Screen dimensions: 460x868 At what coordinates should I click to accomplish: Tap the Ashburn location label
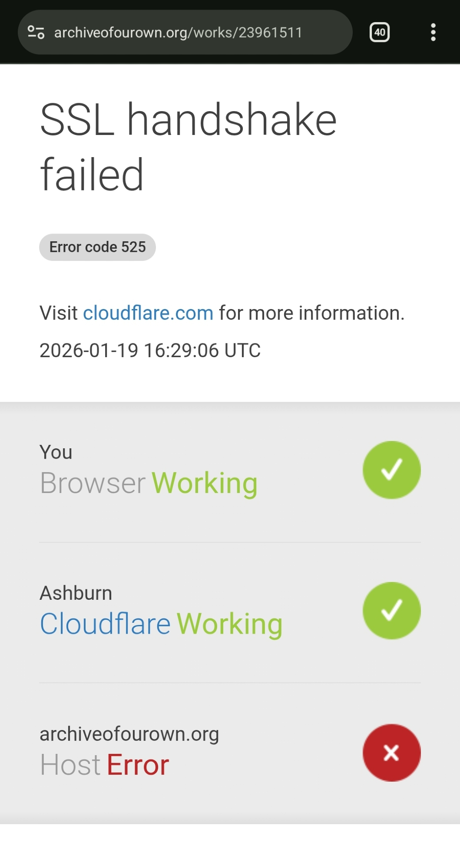[x=76, y=593]
